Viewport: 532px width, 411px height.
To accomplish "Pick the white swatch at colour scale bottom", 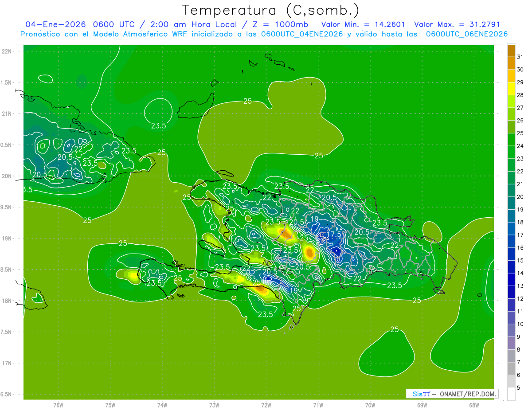I will coord(511,394).
